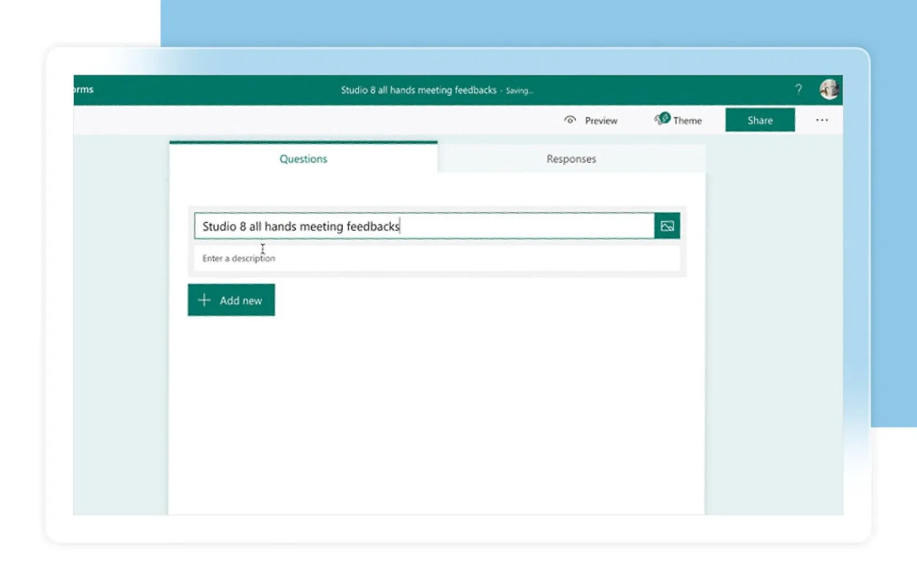The height and width of the screenshot is (588, 917).
Task: Switch to the Responses tab
Action: pyautogui.click(x=571, y=159)
